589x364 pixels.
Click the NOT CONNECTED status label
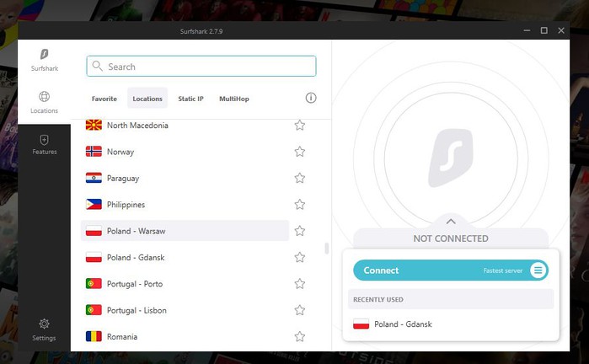coord(451,238)
